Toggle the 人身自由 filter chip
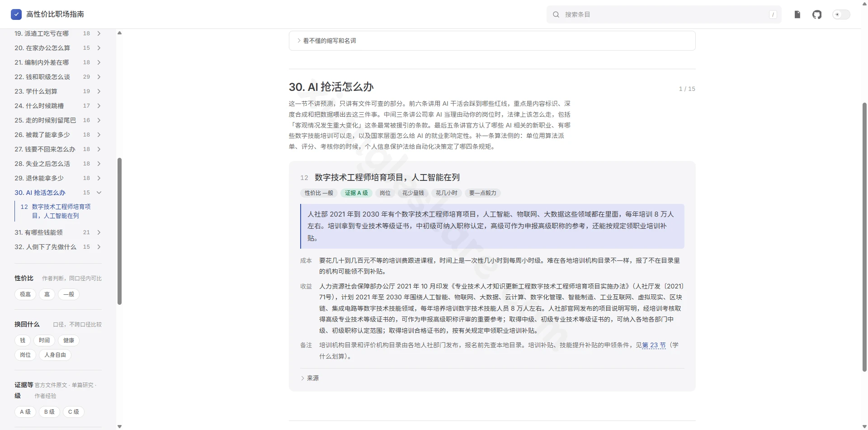 [x=55, y=355]
